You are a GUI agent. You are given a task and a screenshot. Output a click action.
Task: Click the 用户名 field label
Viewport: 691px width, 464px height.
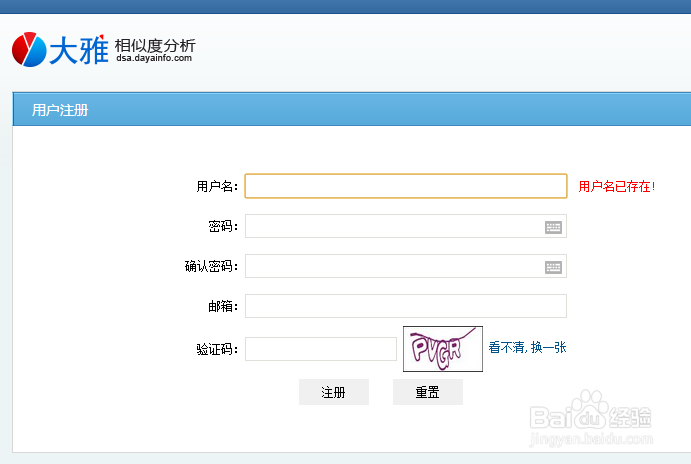tap(217, 187)
